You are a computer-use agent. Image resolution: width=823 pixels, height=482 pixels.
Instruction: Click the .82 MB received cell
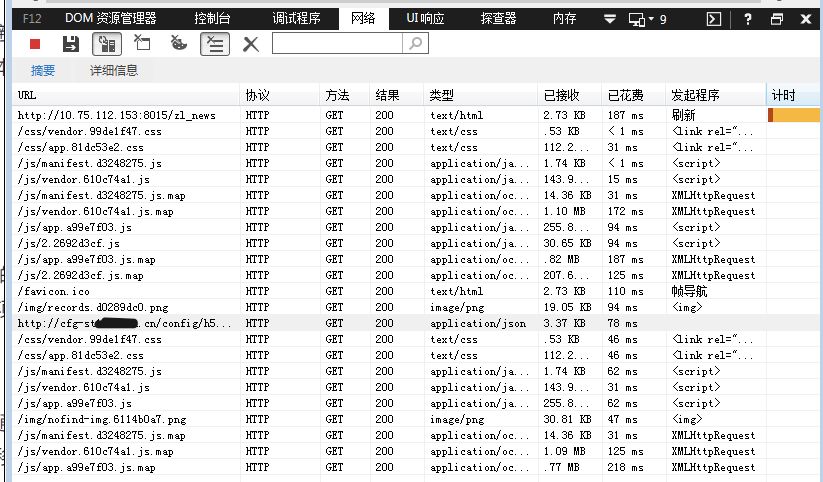[562, 259]
